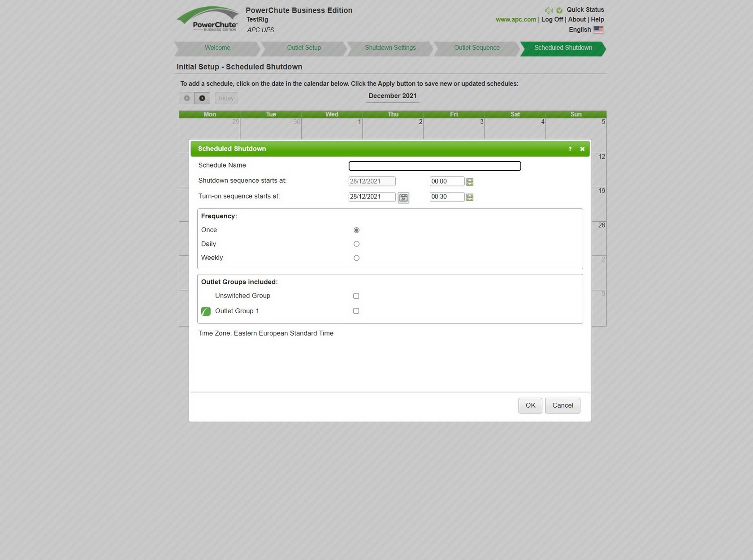Click the audible alarm speaker icon
The height and width of the screenshot is (560, 753).
pos(549,10)
